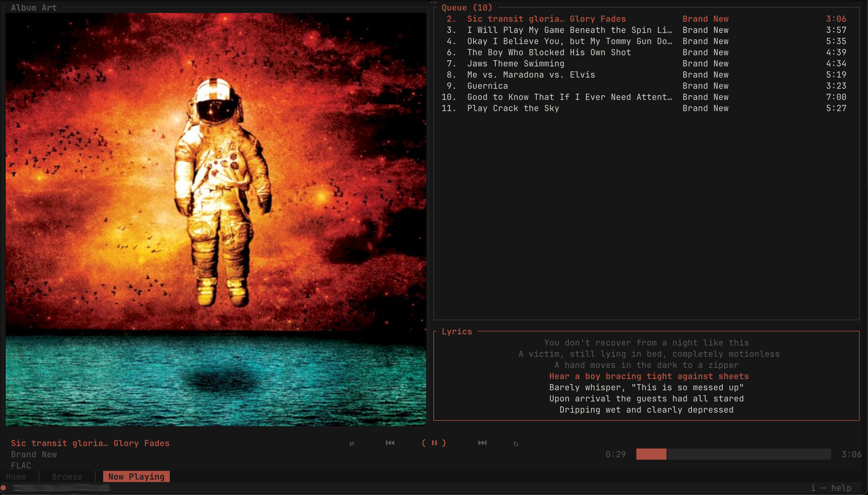Click lyric 'Barely whisper, "This is so messed up"'

coord(646,388)
